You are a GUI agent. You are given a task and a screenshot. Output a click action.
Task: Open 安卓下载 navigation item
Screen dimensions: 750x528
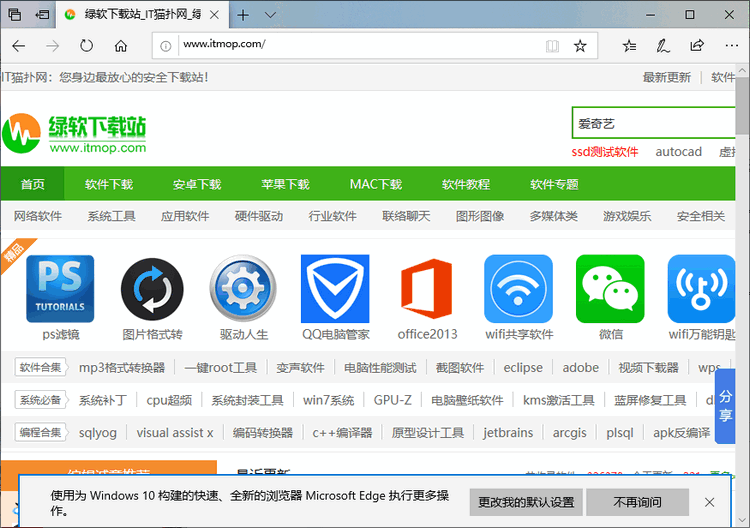(x=197, y=184)
